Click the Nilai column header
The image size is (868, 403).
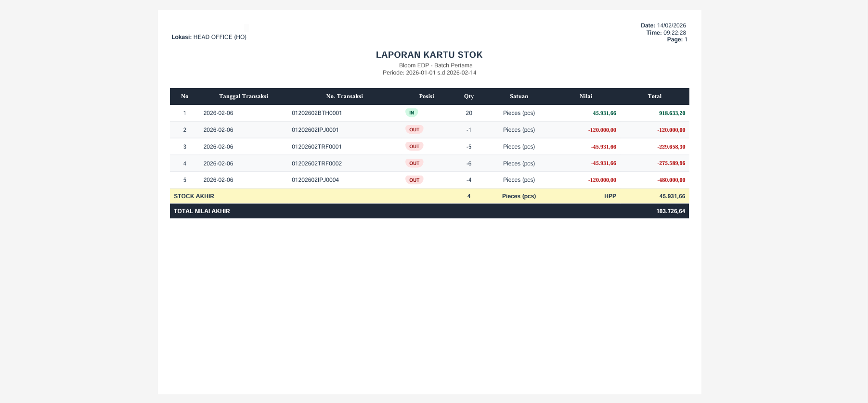click(585, 96)
